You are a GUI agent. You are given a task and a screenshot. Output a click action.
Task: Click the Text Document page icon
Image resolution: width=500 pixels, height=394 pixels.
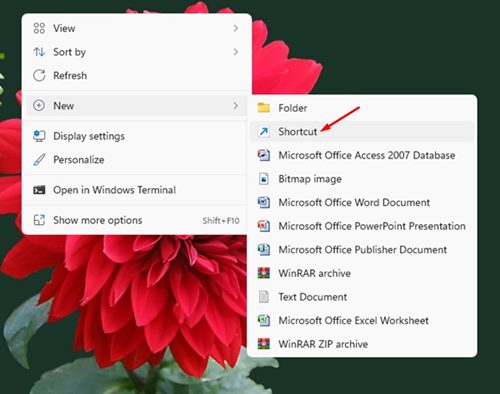pos(264,297)
